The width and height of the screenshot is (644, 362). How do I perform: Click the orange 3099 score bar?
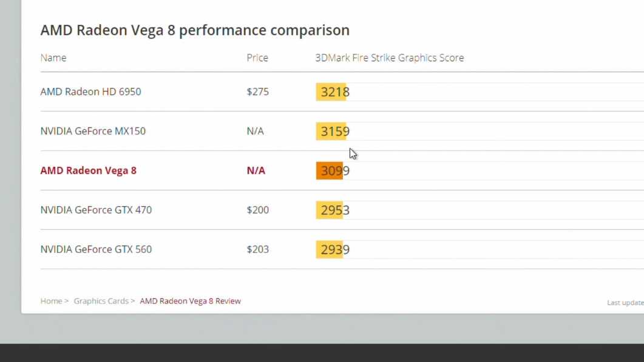tap(330, 171)
